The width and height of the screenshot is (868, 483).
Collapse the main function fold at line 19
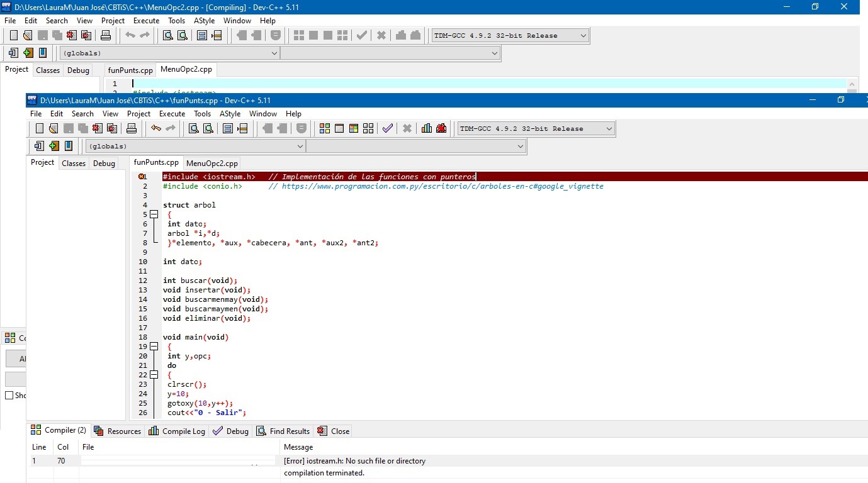point(154,347)
